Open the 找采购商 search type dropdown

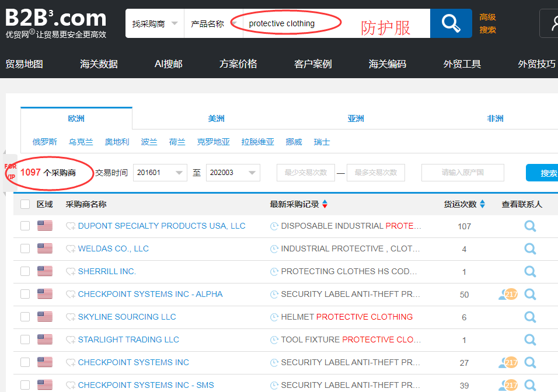click(x=155, y=23)
